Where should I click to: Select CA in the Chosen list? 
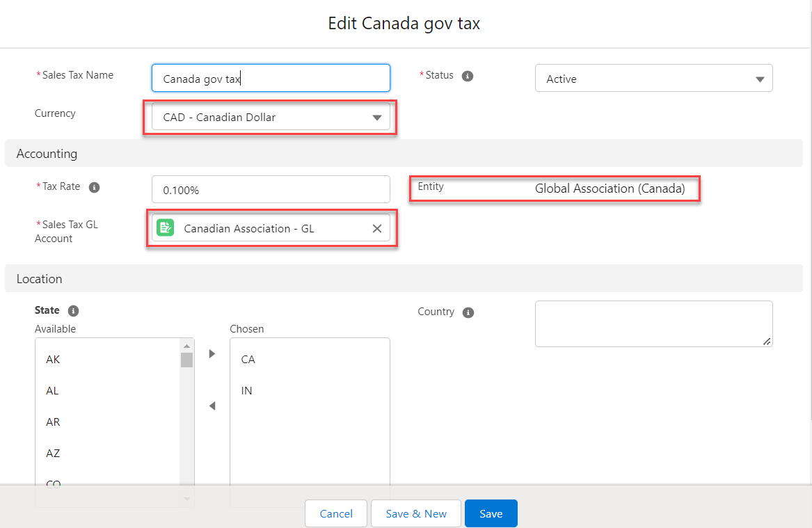(x=248, y=360)
